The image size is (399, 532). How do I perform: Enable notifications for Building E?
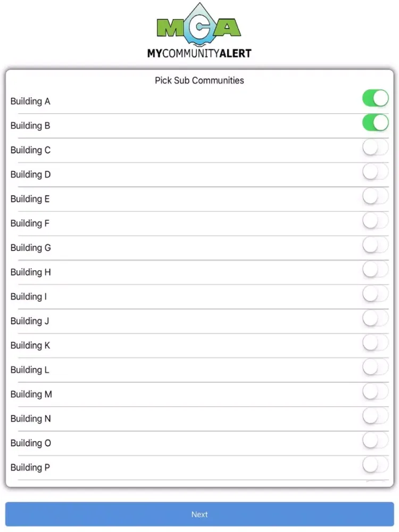375,196
